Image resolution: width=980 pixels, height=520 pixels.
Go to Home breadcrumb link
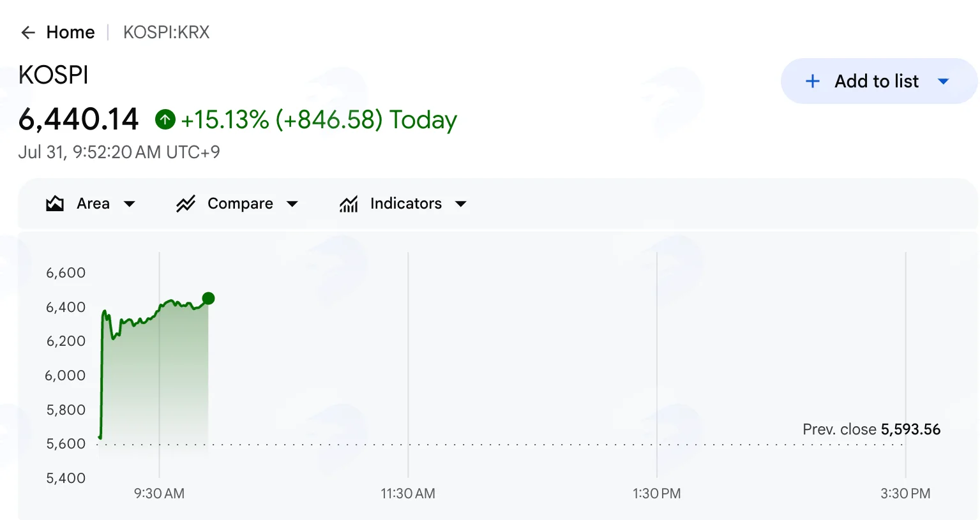click(x=70, y=33)
